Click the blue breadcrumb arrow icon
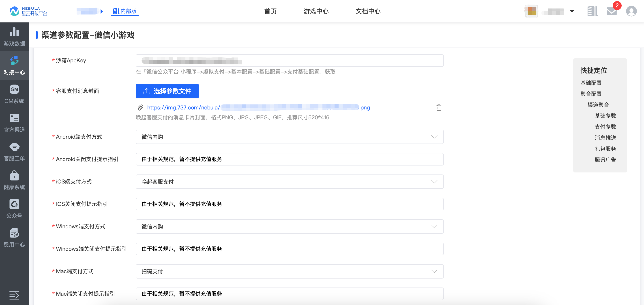Viewport: 644px width, 305px height. click(x=102, y=11)
